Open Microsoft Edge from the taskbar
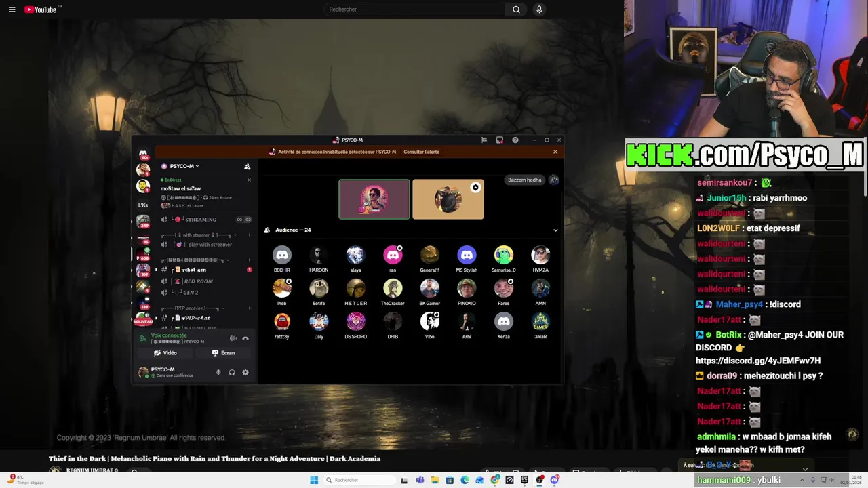 tap(465, 480)
